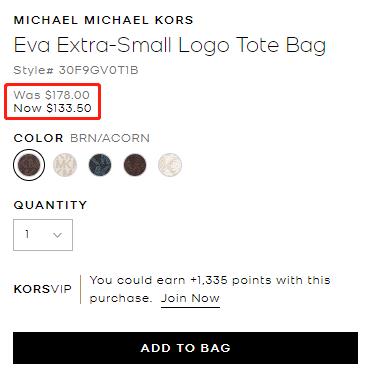The width and height of the screenshot is (370, 375).
Task: Click the Eva Extra-Small Logo Tote Bag title
Action: pos(170,45)
